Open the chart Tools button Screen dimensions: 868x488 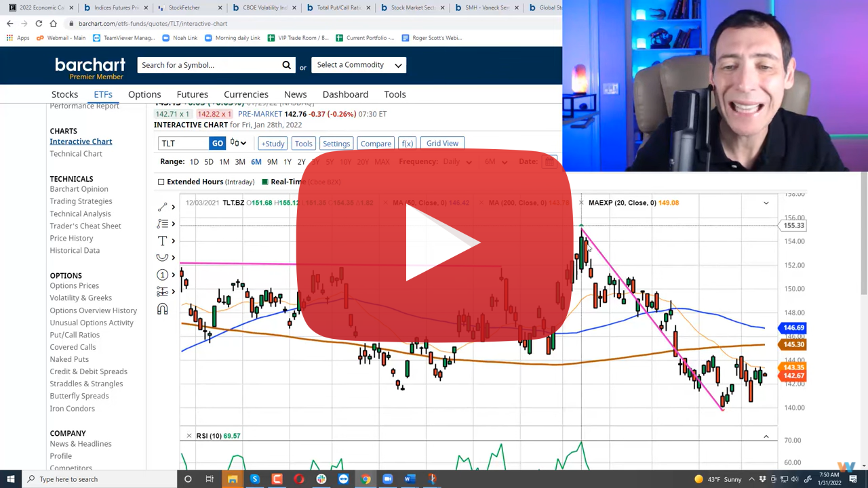[x=303, y=143]
